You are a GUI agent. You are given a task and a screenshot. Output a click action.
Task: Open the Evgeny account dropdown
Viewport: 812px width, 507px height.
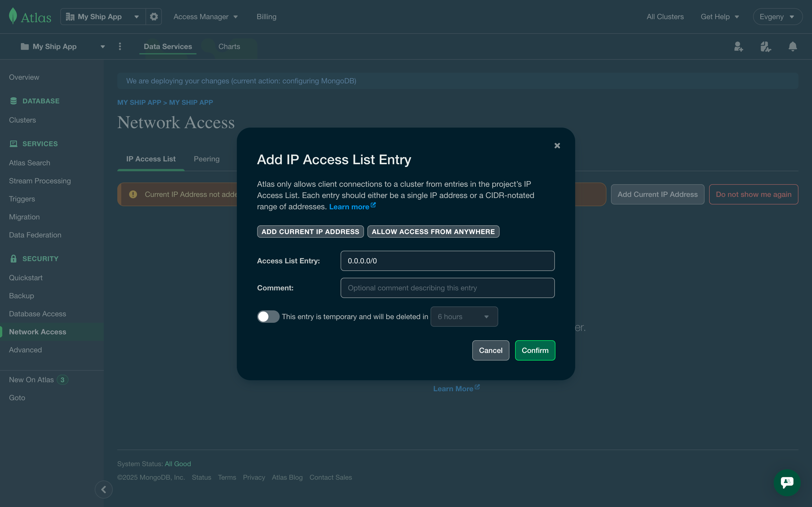[x=777, y=16]
